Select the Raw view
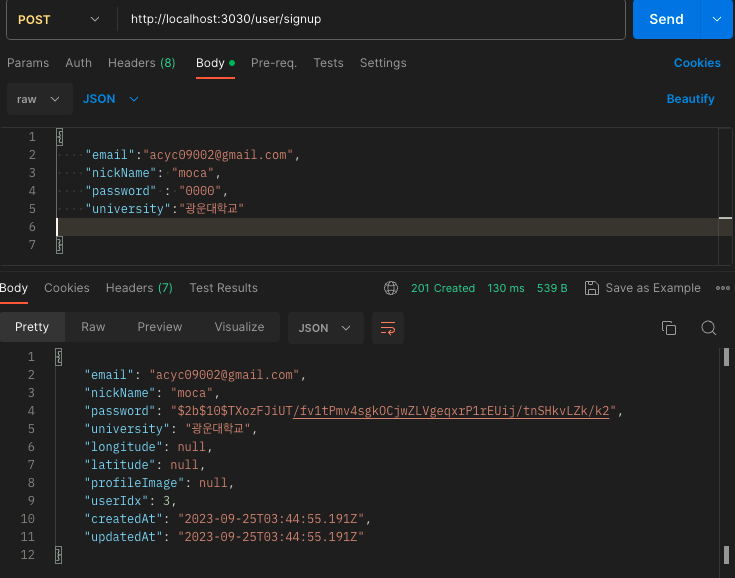This screenshot has height=578, width=735. [93, 327]
